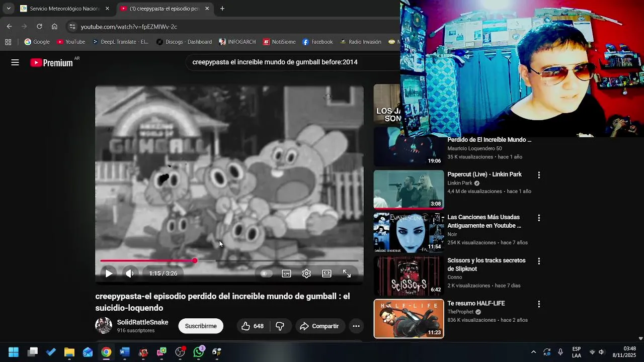
Task: Share the video with Compartir button
Action: 320,326
